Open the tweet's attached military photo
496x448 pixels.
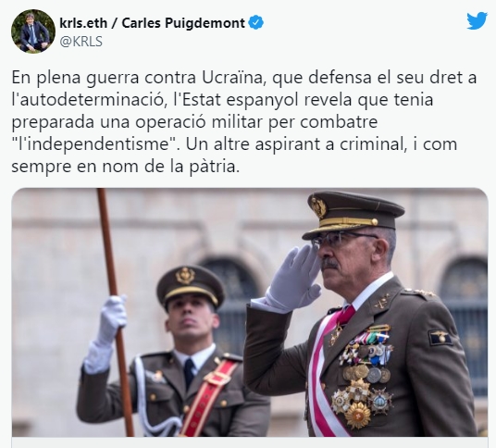click(250, 312)
